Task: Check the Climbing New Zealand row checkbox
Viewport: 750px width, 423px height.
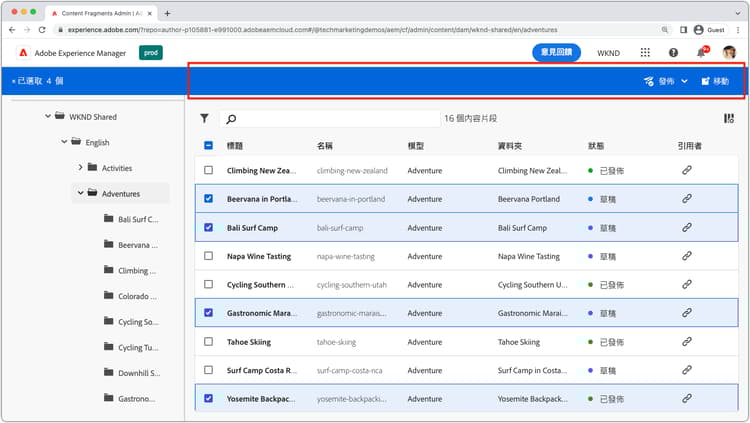Action: [209, 170]
